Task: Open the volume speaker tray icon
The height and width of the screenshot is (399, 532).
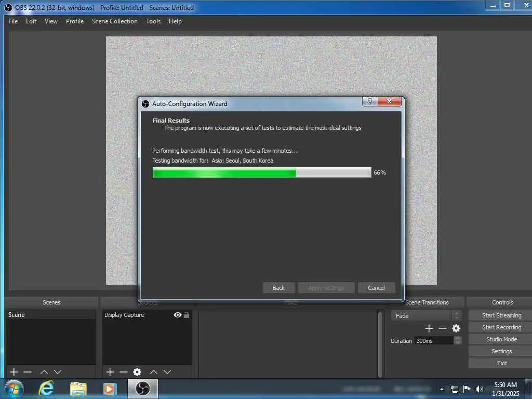Action: (x=479, y=389)
